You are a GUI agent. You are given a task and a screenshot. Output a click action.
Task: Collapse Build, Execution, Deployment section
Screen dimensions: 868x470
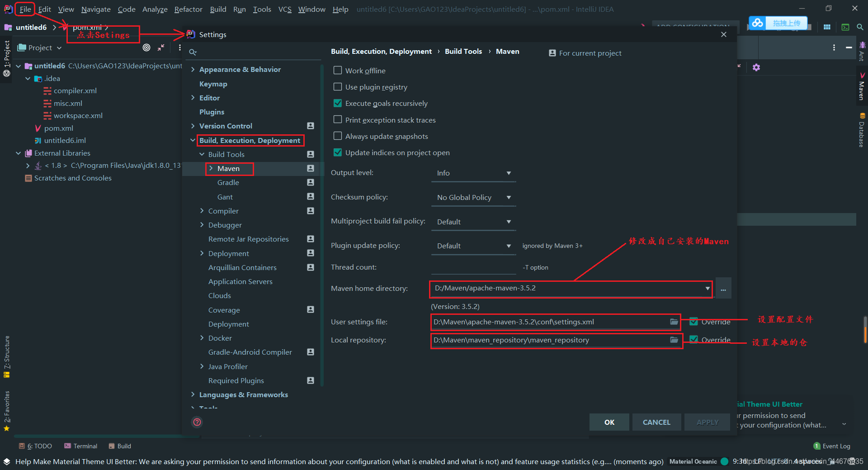point(193,140)
